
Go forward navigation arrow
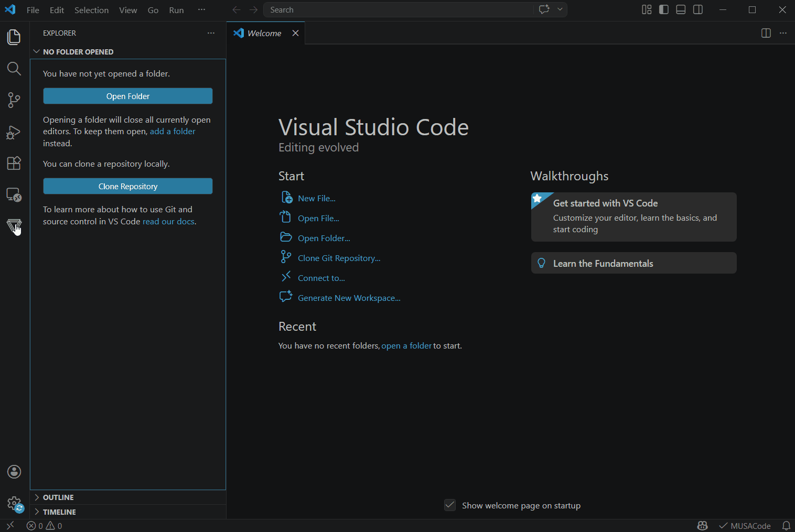pyautogui.click(x=254, y=9)
